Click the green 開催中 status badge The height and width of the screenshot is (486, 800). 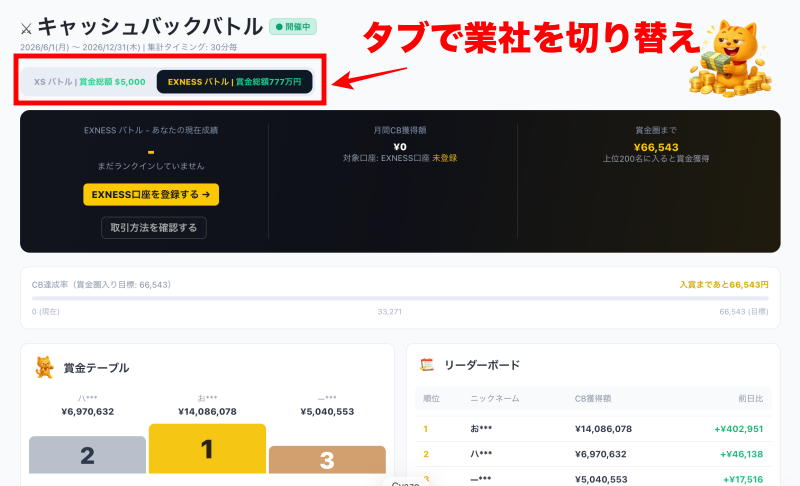pos(293,27)
